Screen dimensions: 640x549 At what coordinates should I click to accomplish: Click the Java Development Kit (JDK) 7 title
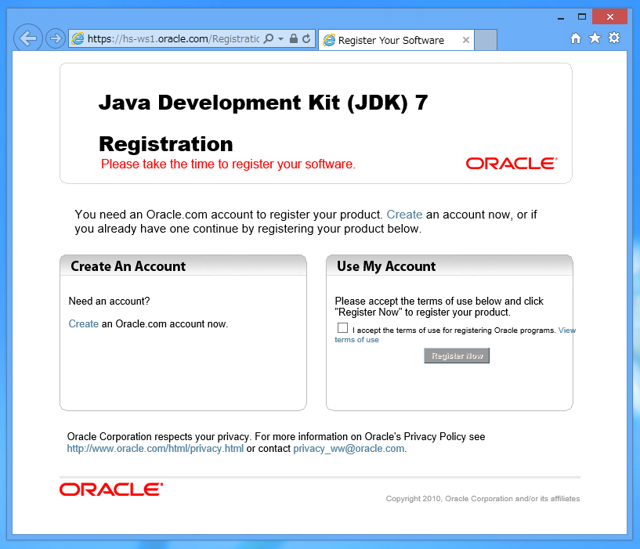click(x=263, y=102)
